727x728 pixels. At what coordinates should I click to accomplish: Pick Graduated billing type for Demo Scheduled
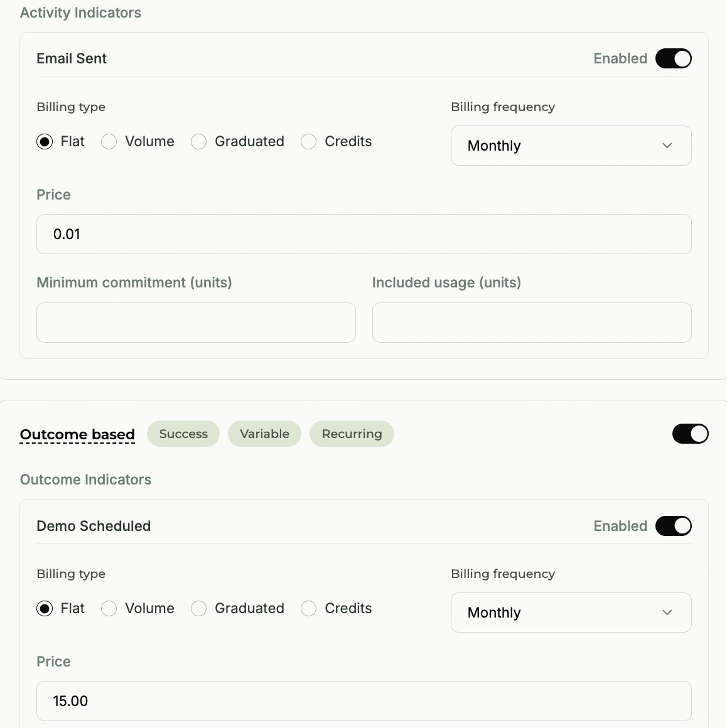tap(198, 608)
